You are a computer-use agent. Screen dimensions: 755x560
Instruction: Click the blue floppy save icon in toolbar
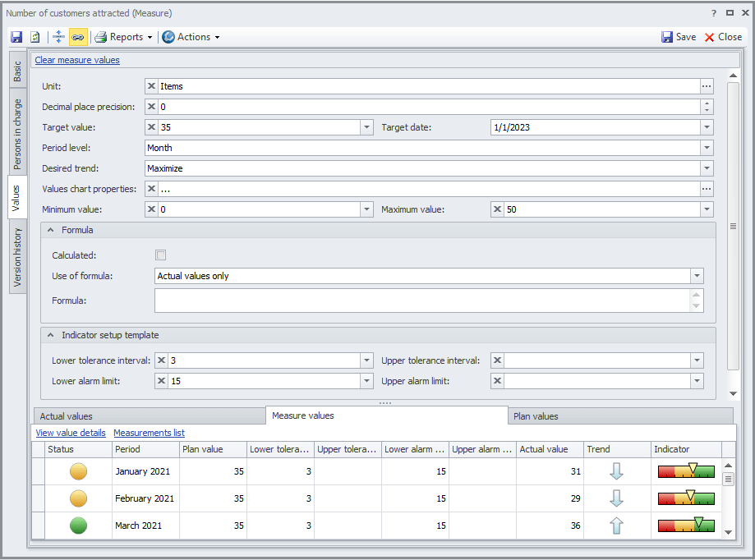coord(16,37)
